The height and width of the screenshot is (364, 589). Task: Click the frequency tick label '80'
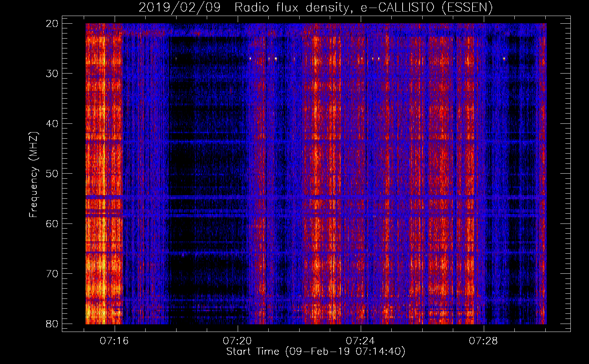pos(52,324)
